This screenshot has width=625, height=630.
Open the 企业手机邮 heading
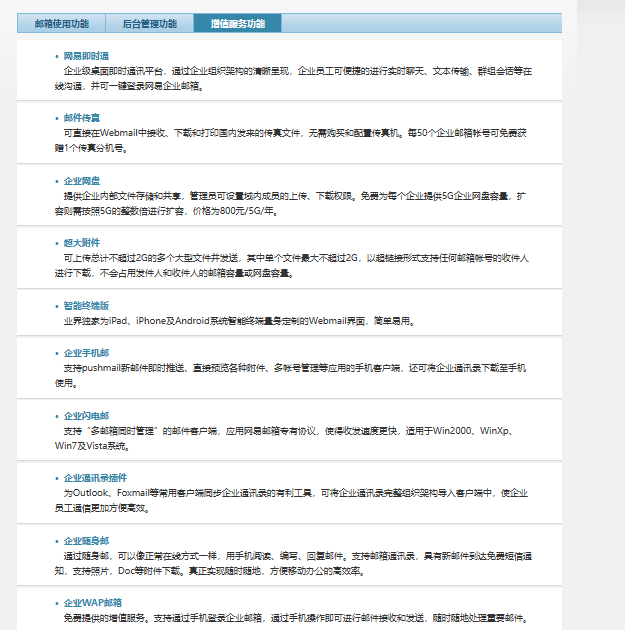pos(86,353)
